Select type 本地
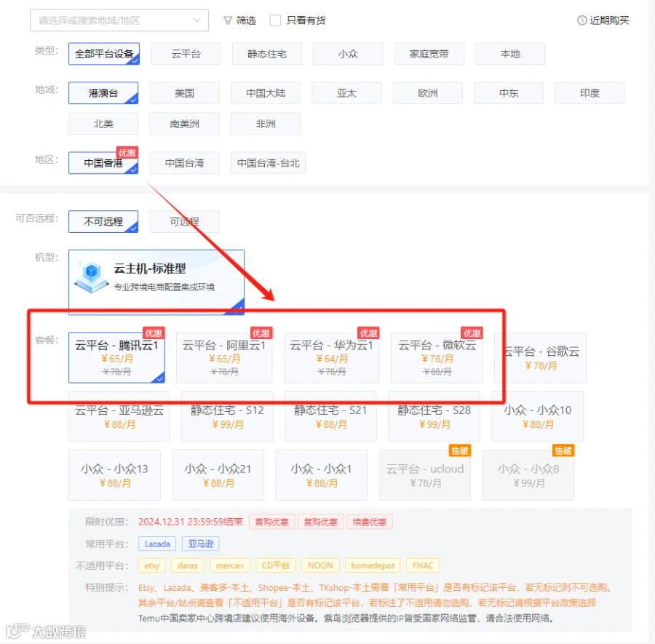Image resolution: width=655 pixels, height=644 pixels. click(510, 54)
